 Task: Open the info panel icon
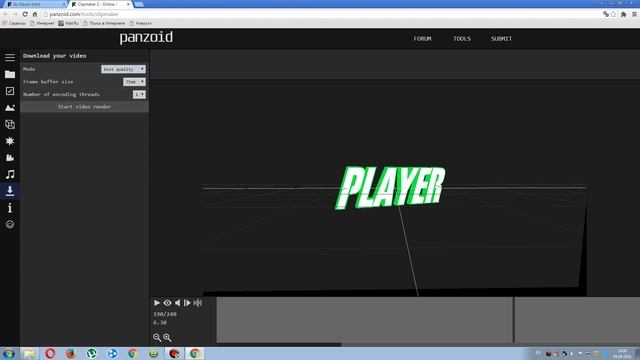10,208
